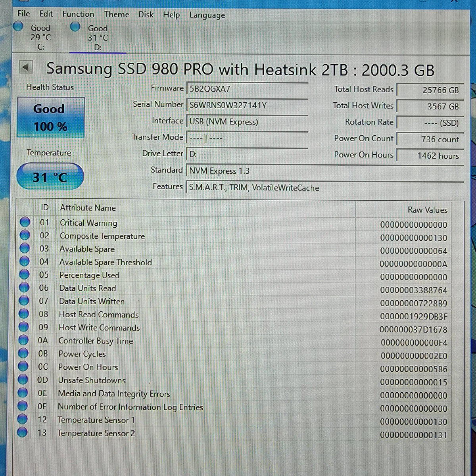Click the previous disk arrow button
The image size is (476, 476).
[x=26, y=67]
